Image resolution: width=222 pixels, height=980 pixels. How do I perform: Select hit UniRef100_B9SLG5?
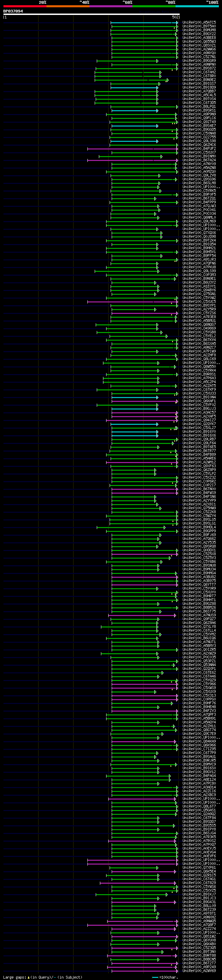[199, 519]
